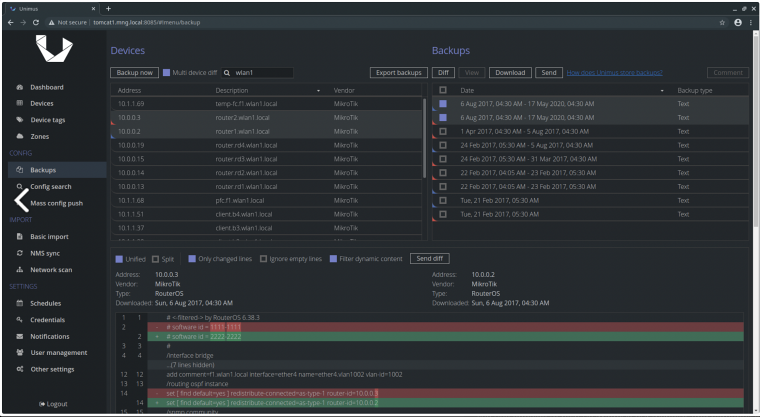This screenshot has height=417, width=760.
Task: Click the browser back arrow
Action: click(x=11, y=22)
